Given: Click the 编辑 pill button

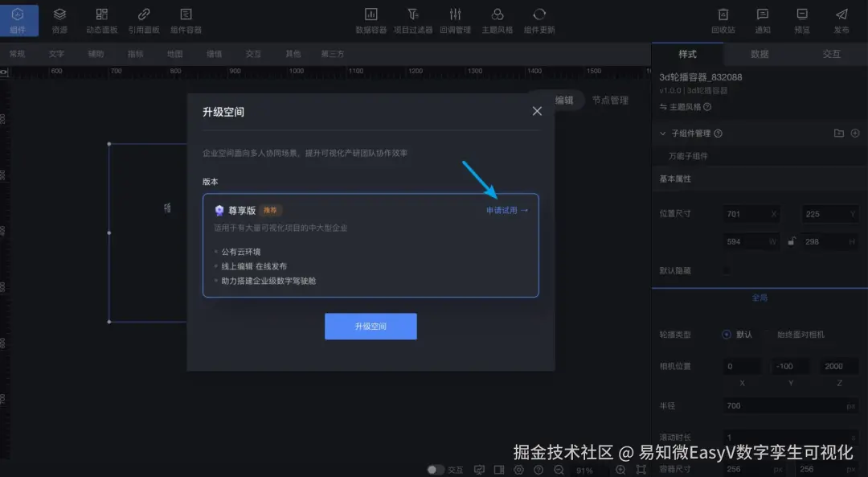Looking at the screenshot, I should tap(563, 101).
